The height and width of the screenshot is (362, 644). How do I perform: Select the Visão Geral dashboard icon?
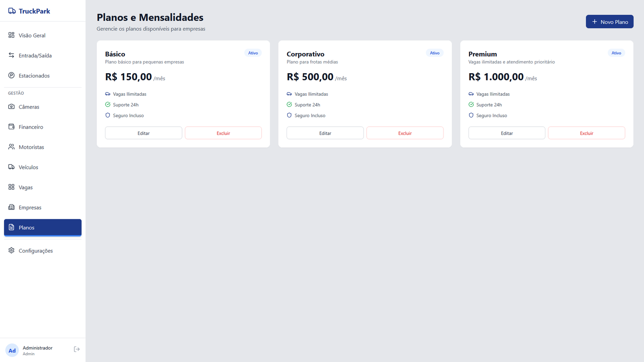point(11,35)
